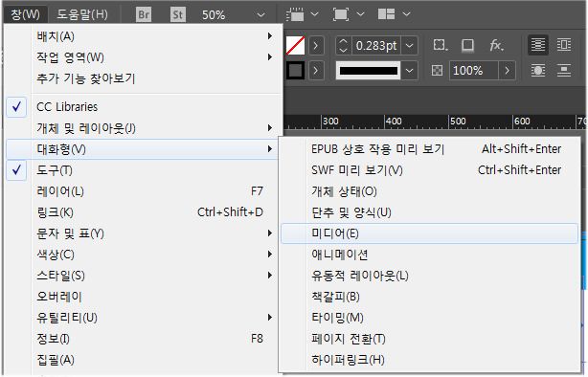This screenshot has width=588, height=377.
Task: Select 링크(K) menu item
Action: point(144,212)
